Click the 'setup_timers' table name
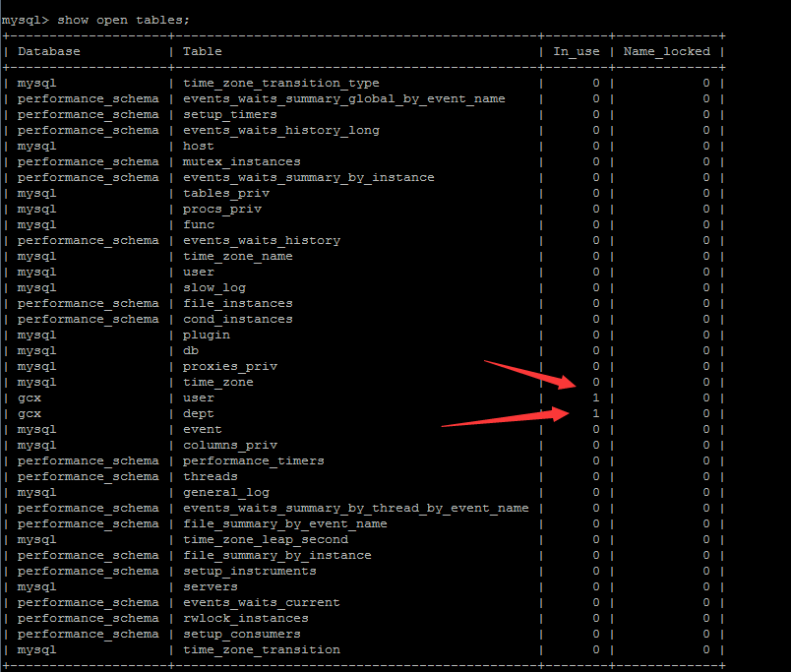The width and height of the screenshot is (791, 672). tap(230, 114)
